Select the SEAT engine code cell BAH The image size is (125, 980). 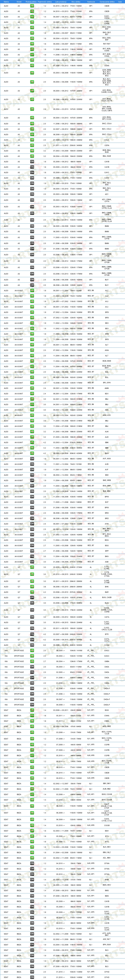[x=107, y=831]
